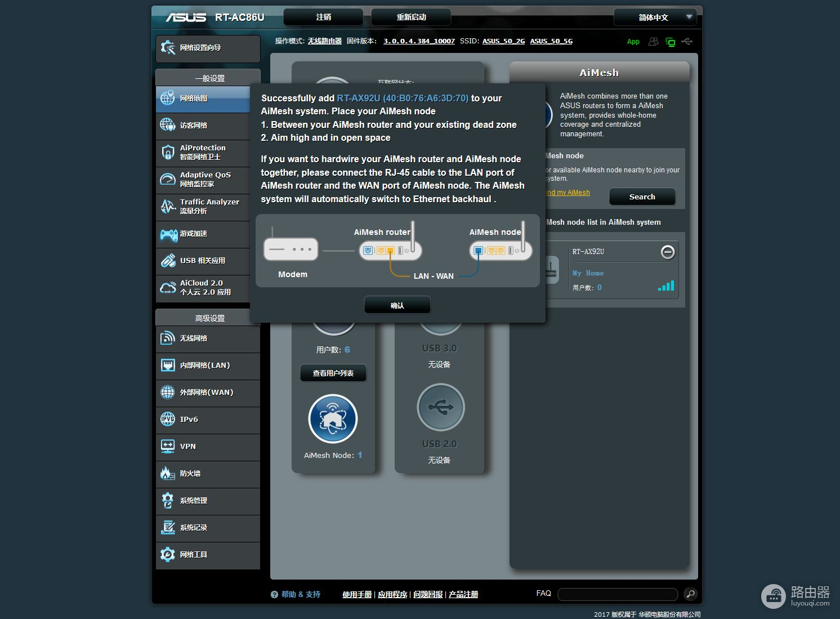Click the 重新启动 reboot button
This screenshot has height=619, width=840.
(x=411, y=17)
